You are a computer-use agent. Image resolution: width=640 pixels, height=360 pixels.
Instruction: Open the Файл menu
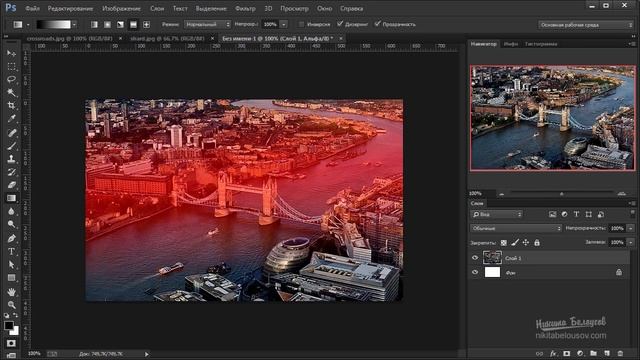point(32,8)
